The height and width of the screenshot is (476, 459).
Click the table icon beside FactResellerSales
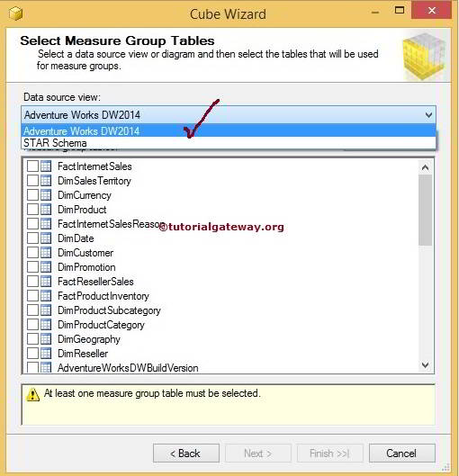[46, 282]
